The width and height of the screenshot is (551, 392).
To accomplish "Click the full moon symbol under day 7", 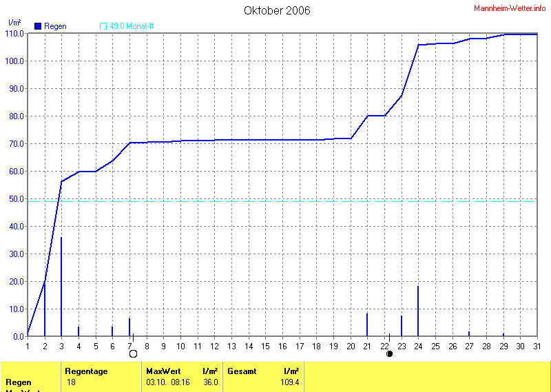I will tap(134, 353).
